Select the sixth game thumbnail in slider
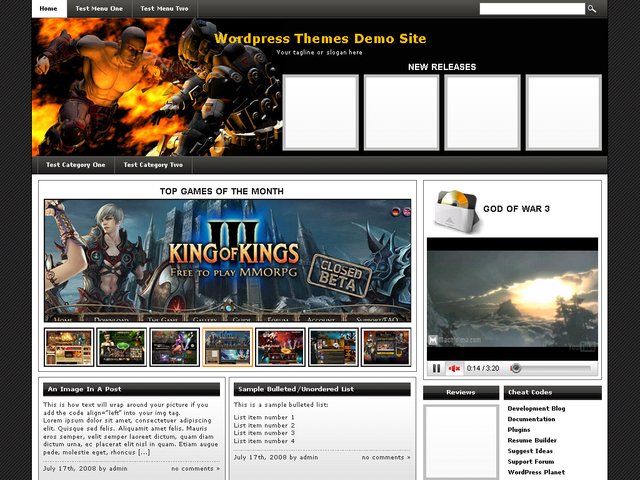Viewport: 640px width, 480px height. (x=333, y=347)
